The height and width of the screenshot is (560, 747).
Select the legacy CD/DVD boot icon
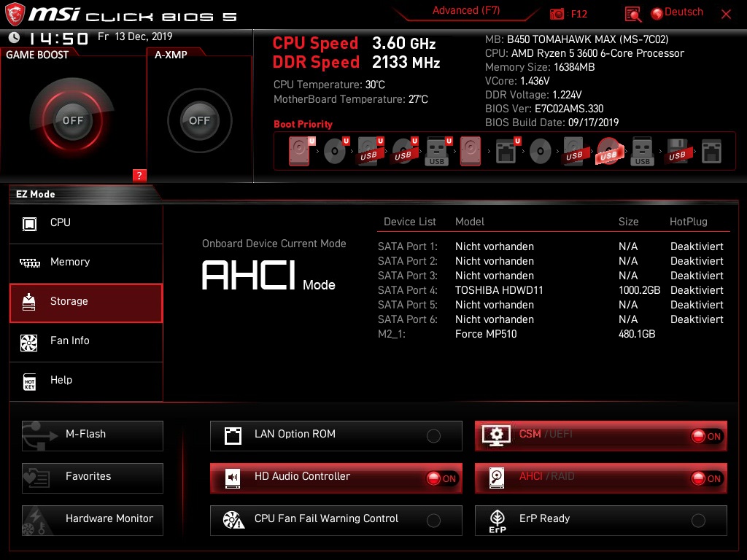[541, 152]
